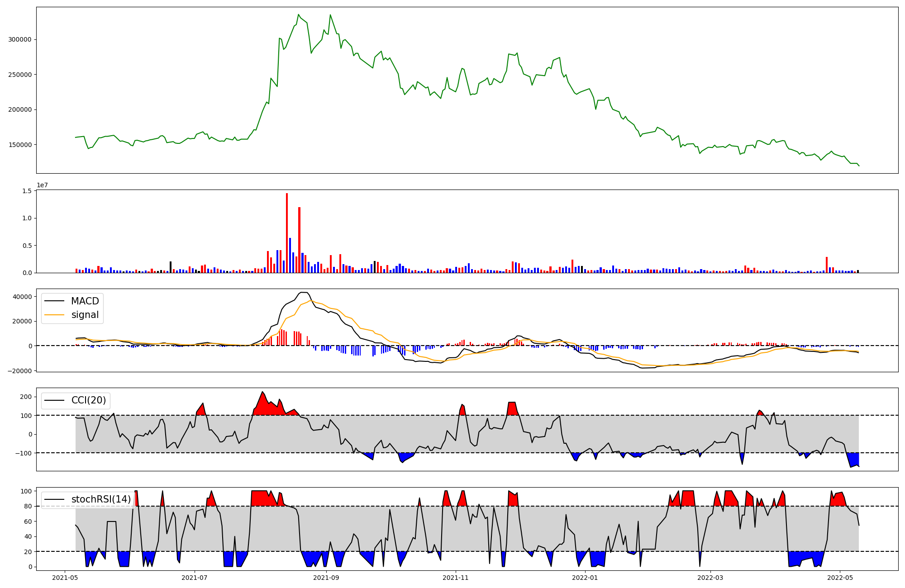Click the CCI(20) legend label
905x588 pixels.
point(89,400)
